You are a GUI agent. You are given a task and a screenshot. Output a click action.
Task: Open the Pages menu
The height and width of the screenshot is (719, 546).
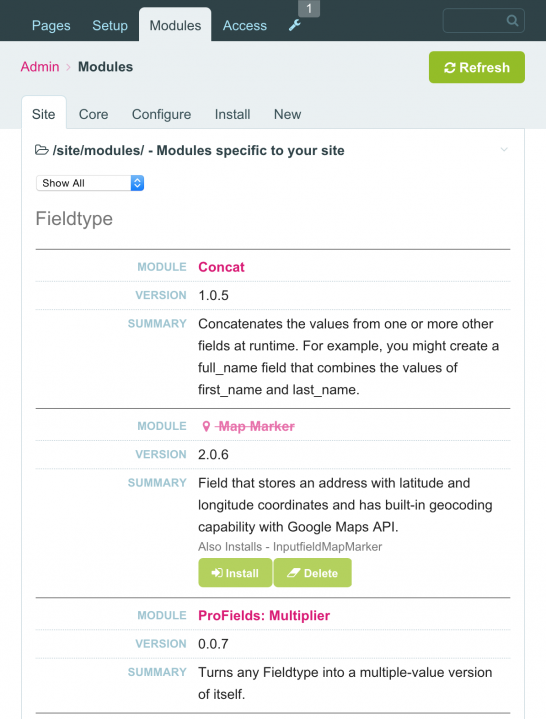(51, 25)
